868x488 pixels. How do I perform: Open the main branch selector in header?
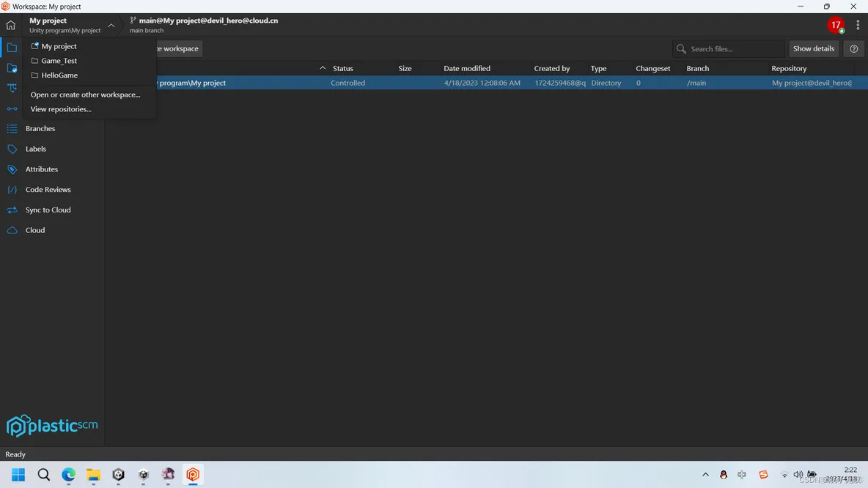tap(204, 25)
